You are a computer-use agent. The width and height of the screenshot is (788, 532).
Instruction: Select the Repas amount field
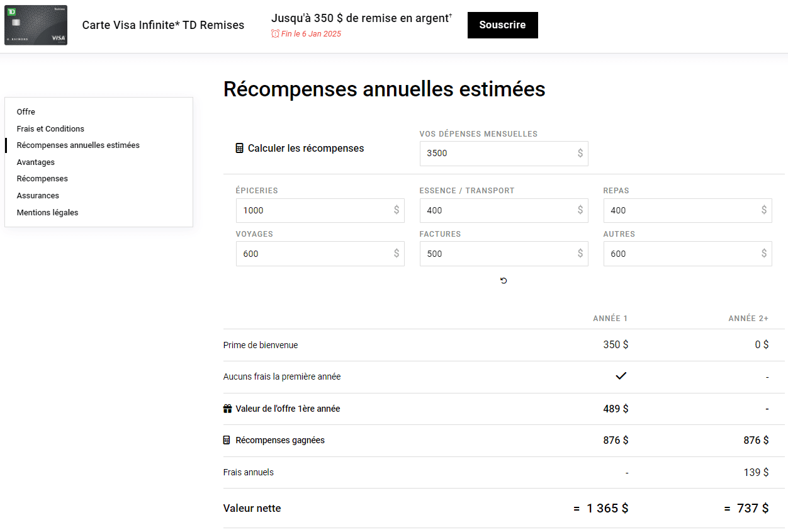point(681,210)
